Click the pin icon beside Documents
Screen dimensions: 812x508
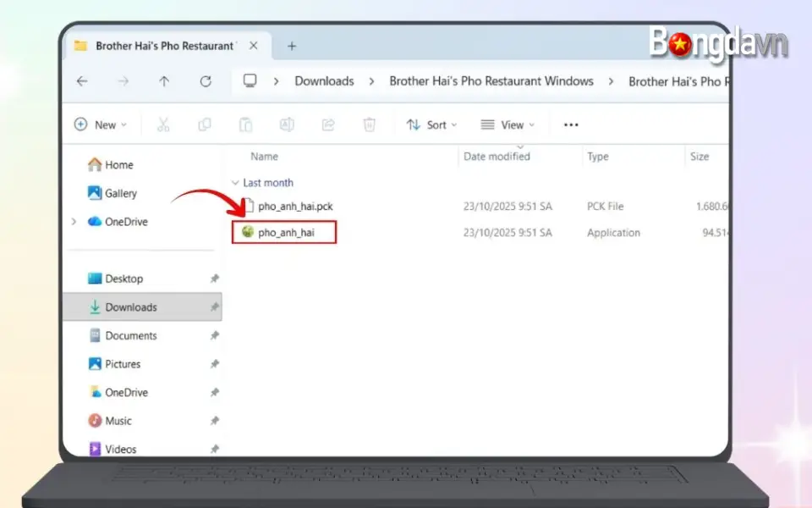(214, 335)
